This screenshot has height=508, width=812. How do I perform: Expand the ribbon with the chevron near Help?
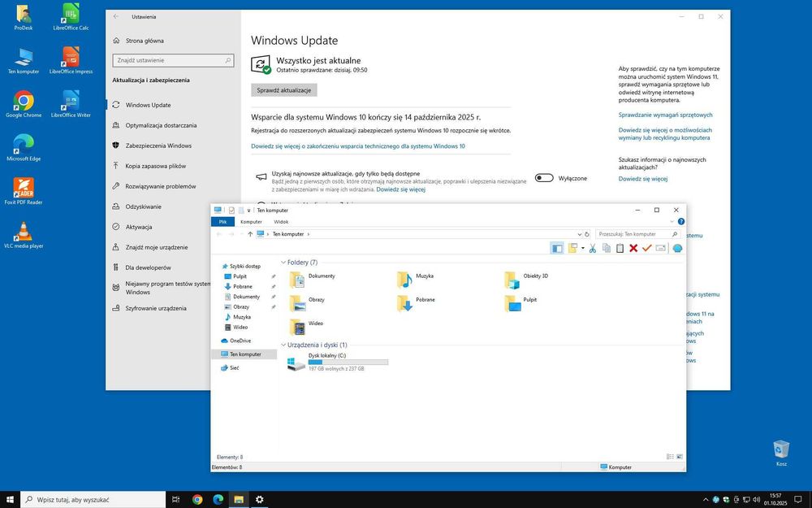672,221
